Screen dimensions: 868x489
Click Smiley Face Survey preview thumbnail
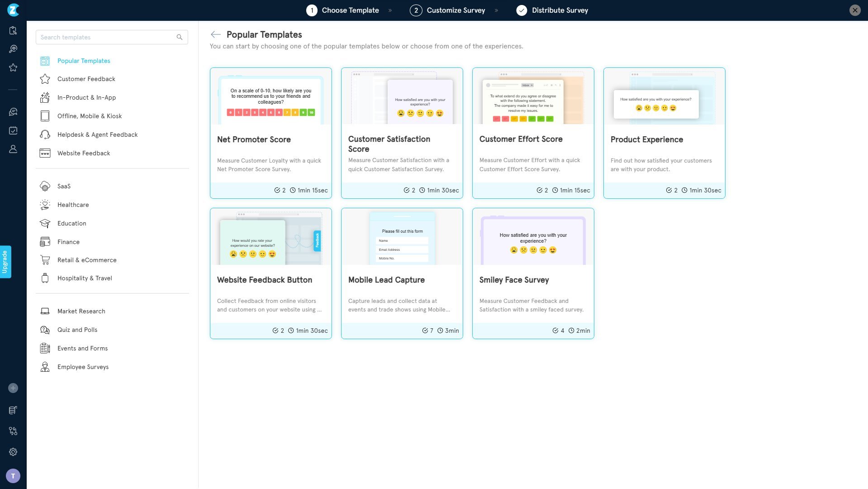(533, 237)
